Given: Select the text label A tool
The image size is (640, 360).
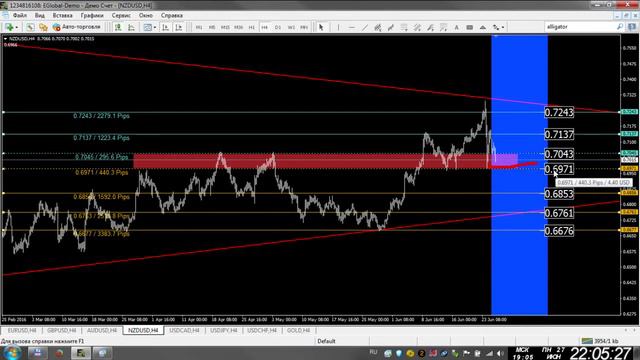Looking at the screenshot, I should coord(456,27).
